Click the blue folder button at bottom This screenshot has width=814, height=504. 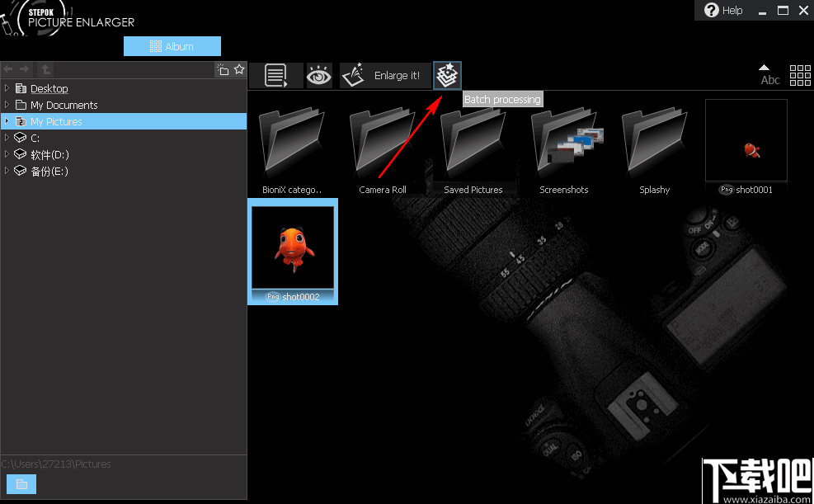[21, 483]
